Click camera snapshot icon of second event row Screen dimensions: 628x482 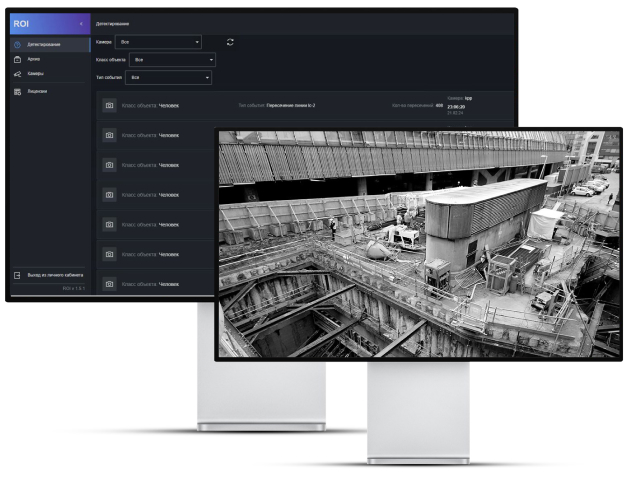(109, 135)
